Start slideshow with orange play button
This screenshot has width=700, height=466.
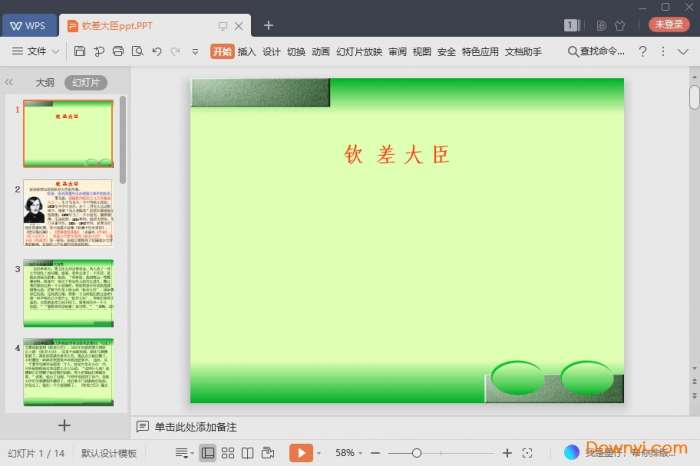pyautogui.click(x=301, y=453)
